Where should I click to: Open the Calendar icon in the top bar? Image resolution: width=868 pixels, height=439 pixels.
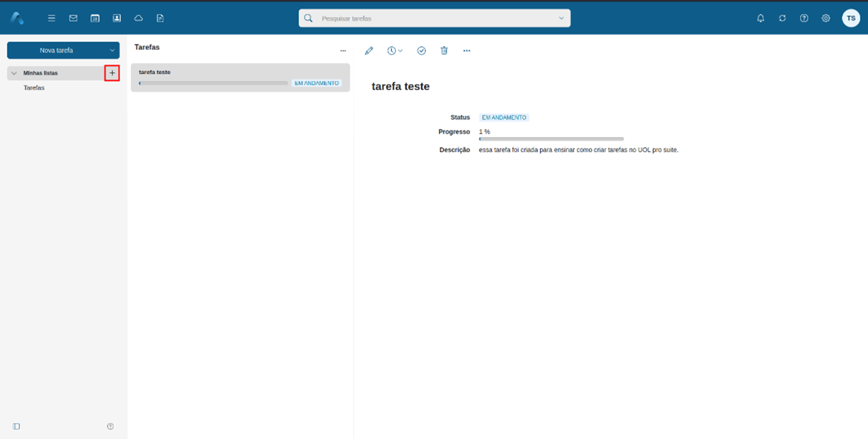click(x=95, y=18)
